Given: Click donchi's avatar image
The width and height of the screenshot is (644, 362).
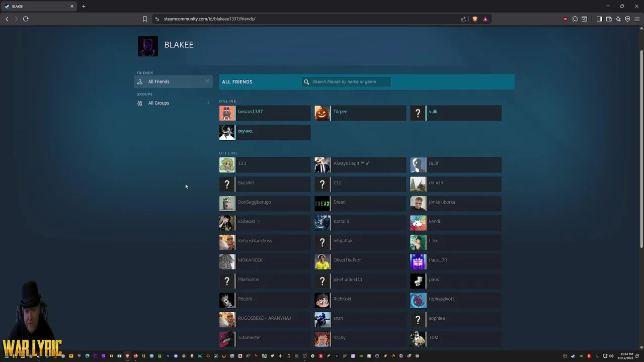Looking at the screenshot, I should (418, 184).
